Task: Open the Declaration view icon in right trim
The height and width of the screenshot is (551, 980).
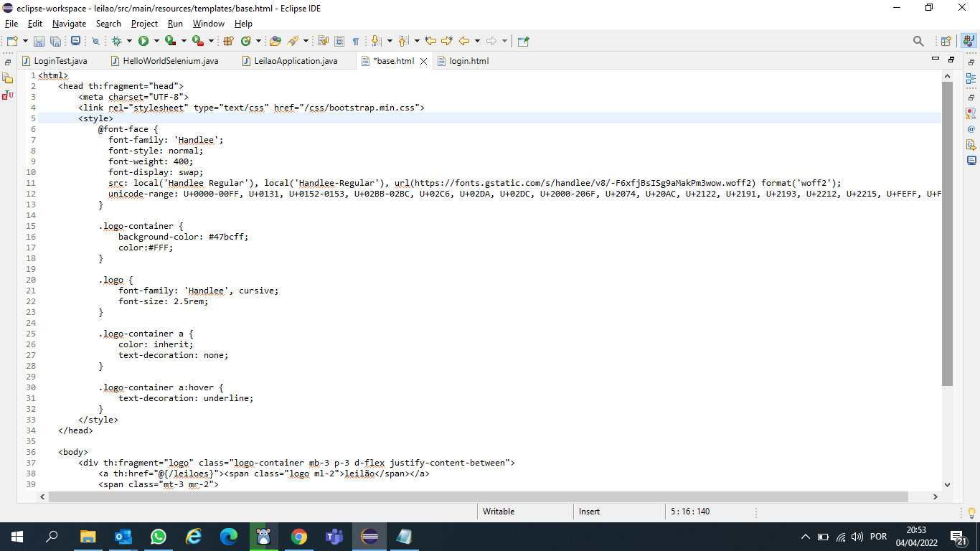Action: (x=971, y=145)
